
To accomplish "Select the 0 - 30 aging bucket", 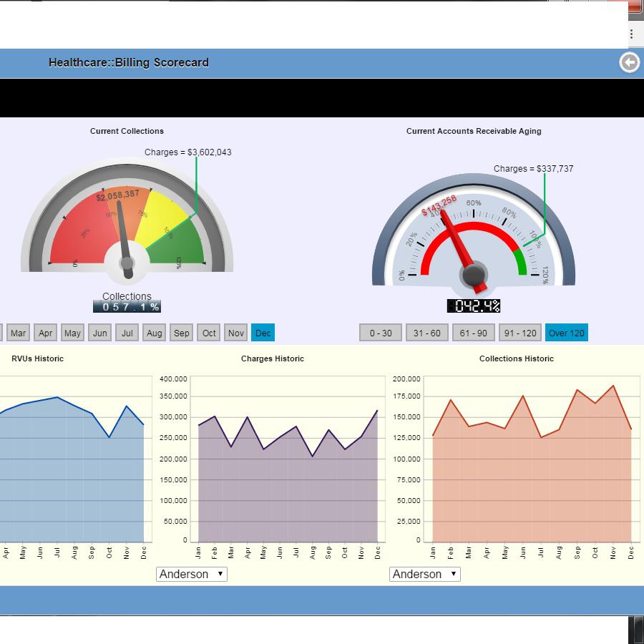I will click(x=379, y=333).
